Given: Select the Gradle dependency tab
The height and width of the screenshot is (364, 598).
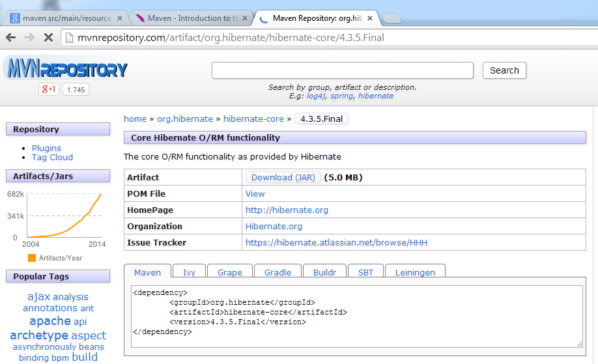Looking at the screenshot, I should [x=278, y=272].
